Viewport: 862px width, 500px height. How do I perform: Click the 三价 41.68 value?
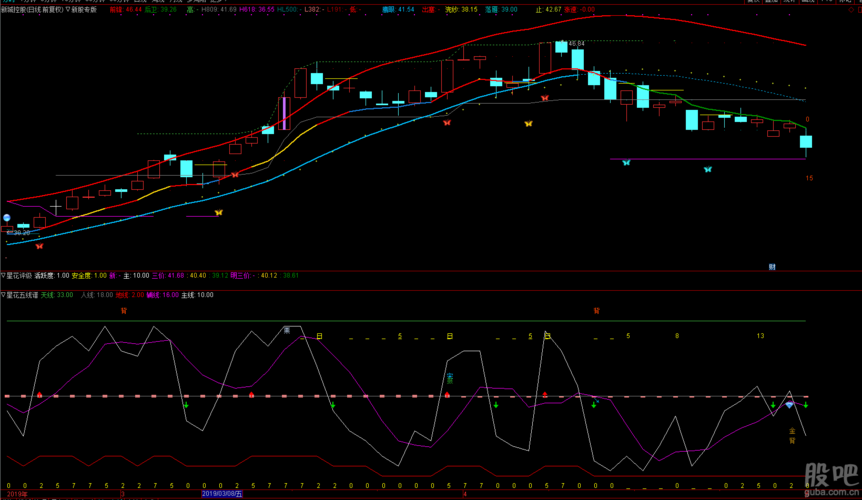pos(168,276)
